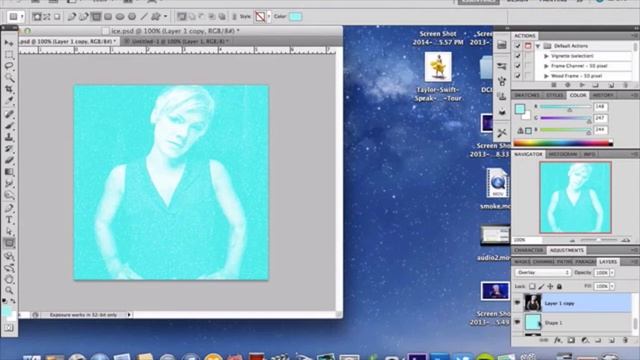The image size is (640, 360).
Task: Select the Quick Selection tool
Action: pos(9,77)
